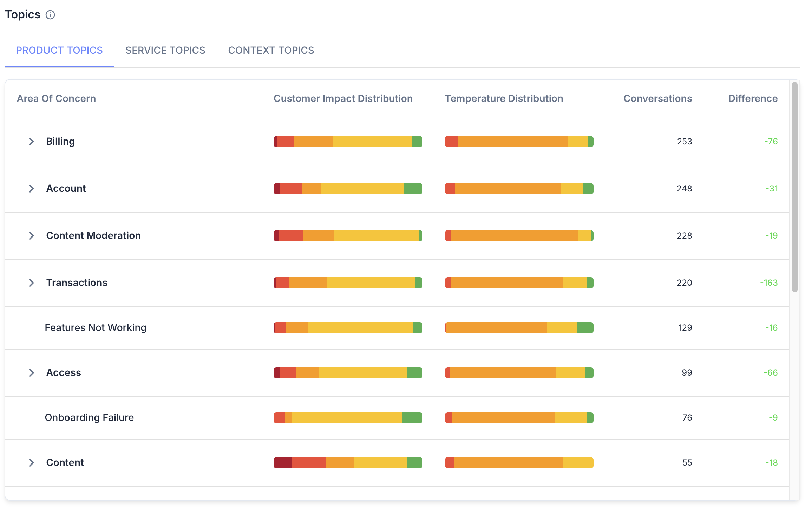The image size is (812, 513).
Task: Click the Temperature Distribution column header
Action: pyautogui.click(x=504, y=98)
